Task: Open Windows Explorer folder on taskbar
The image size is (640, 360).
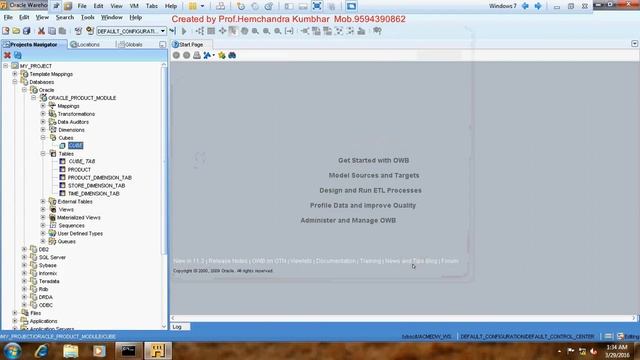Action: 70,351
